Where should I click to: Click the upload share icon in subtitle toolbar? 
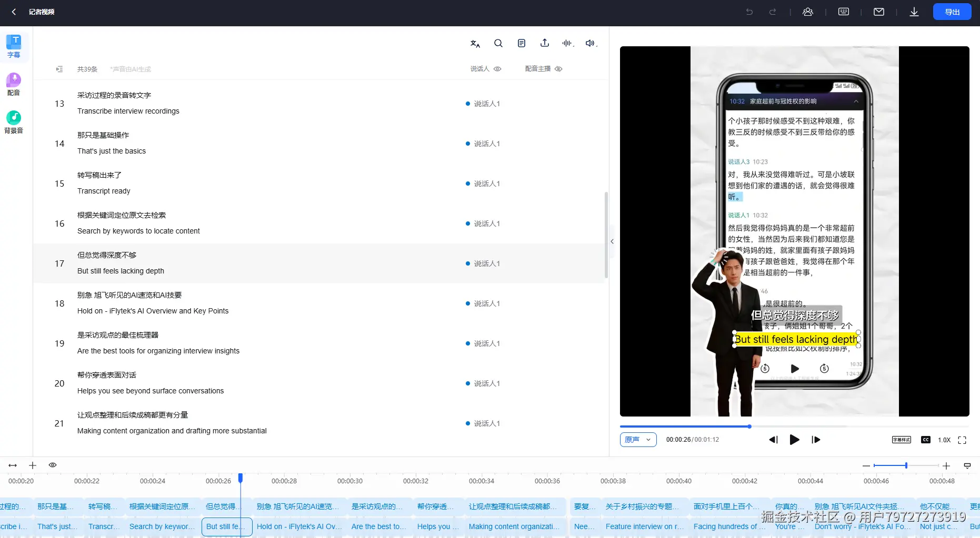[545, 43]
